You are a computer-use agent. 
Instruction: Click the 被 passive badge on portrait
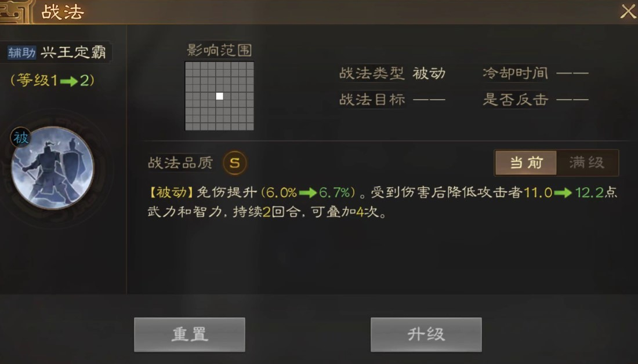click(20, 138)
